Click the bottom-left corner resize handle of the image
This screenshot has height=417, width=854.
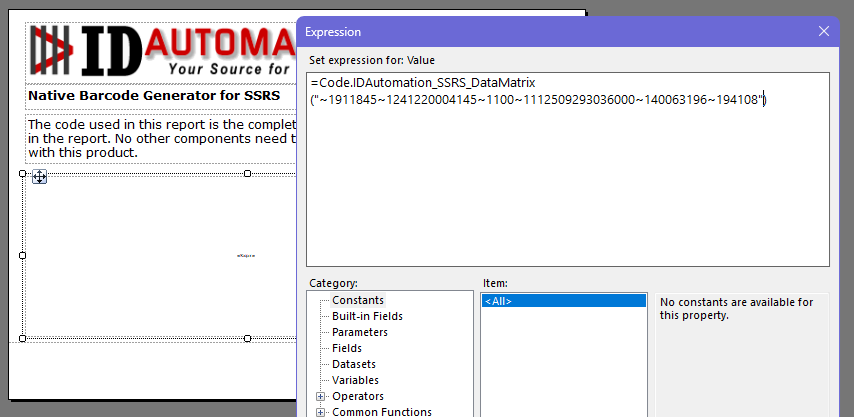pos(23,338)
